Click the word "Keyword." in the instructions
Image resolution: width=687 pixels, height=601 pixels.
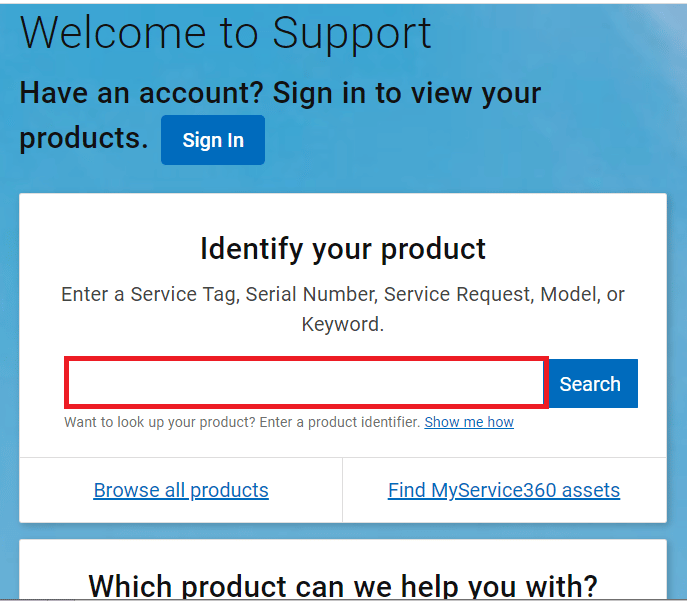pos(343,325)
